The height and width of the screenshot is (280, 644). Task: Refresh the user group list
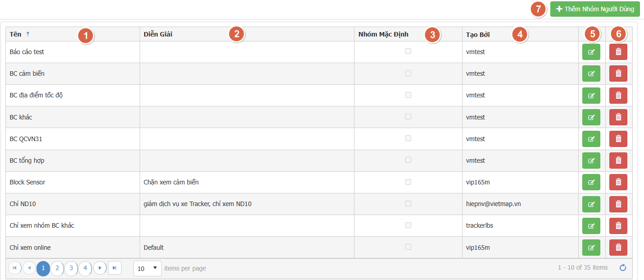coord(623,268)
